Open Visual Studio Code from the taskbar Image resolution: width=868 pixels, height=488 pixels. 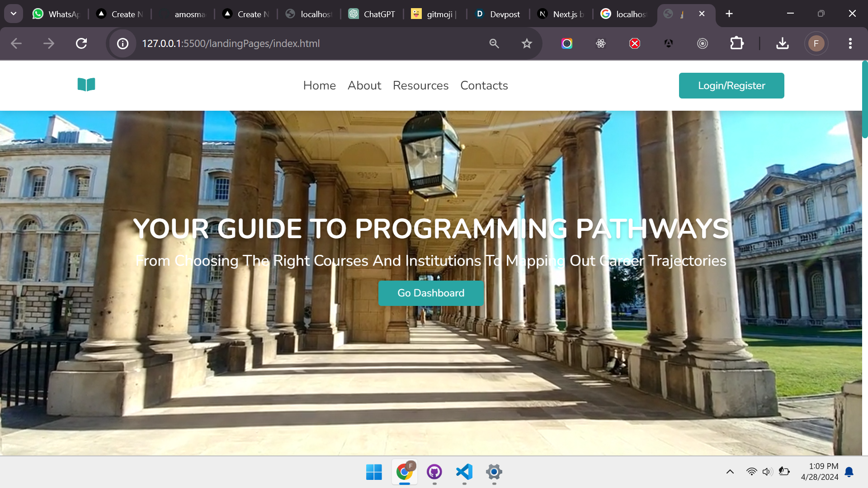(464, 472)
